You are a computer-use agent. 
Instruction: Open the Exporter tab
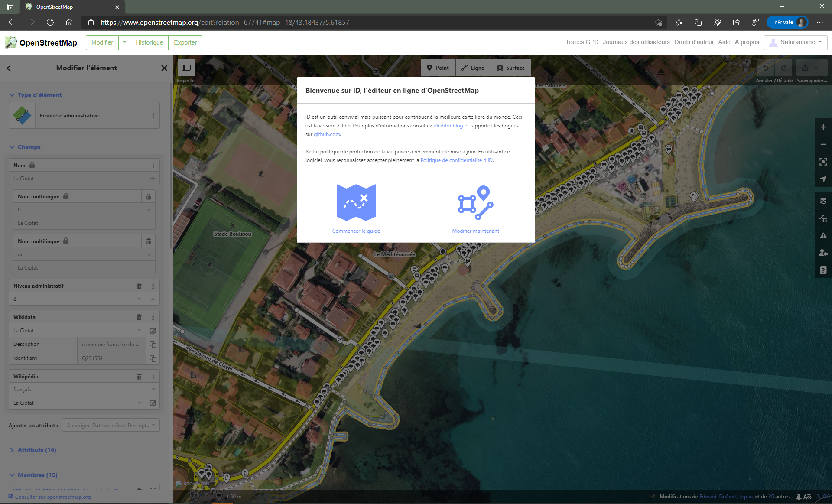pyautogui.click(x=185, y=42)
